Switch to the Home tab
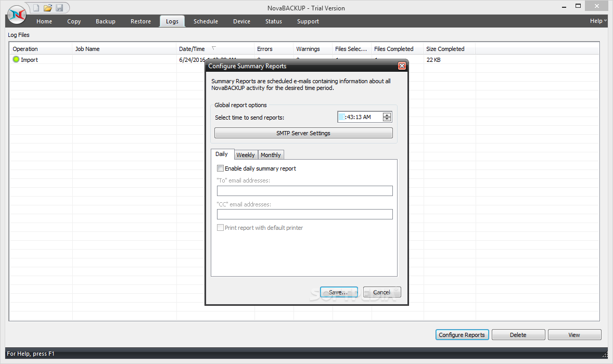613x364 pixels. click(x=44, y=21)
